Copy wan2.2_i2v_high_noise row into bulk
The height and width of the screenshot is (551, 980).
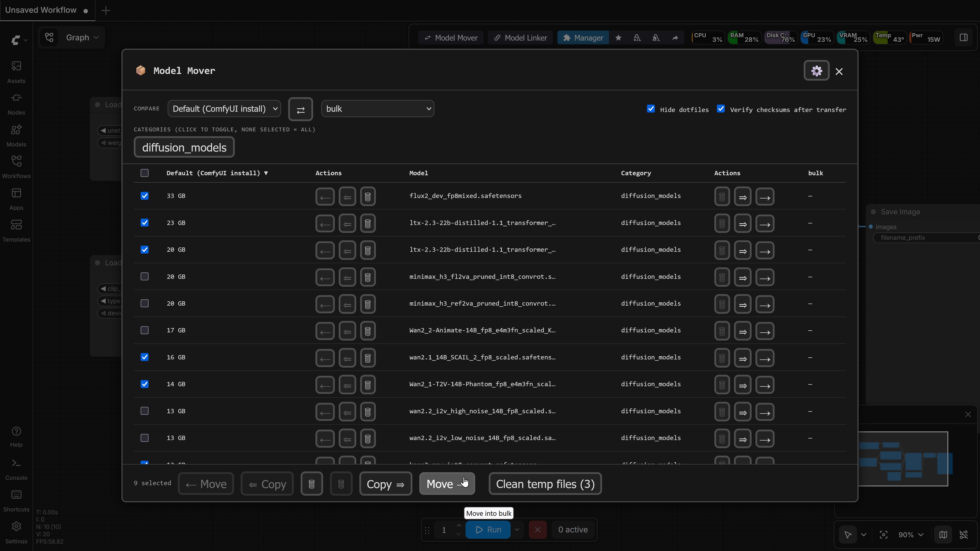743,412
